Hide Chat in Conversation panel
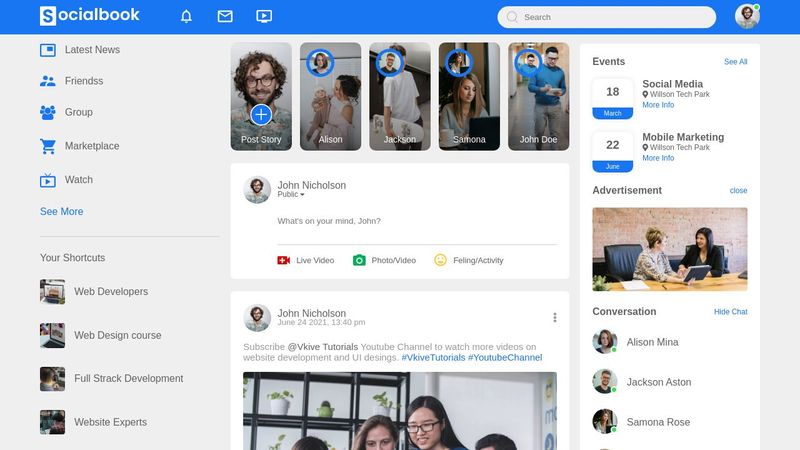 730,312
